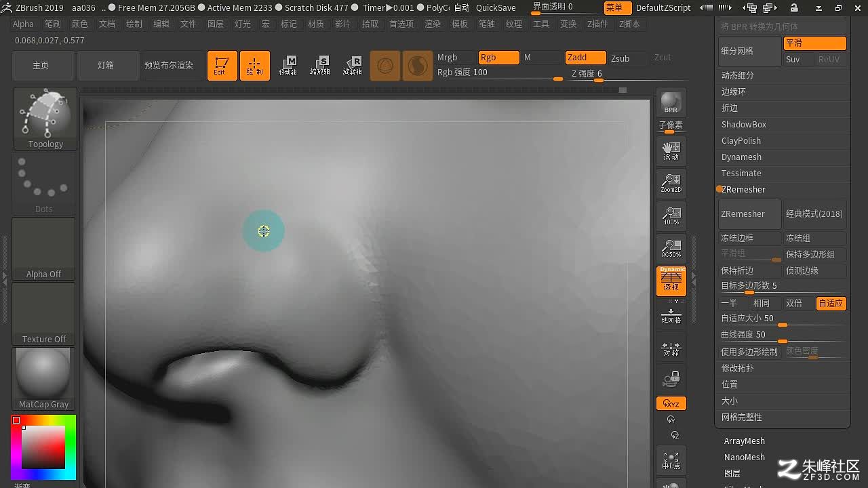This screenshot has height=488, width=868.
Task: Toggle Dynamic perspective (透视) button
Action: (671, 281)
